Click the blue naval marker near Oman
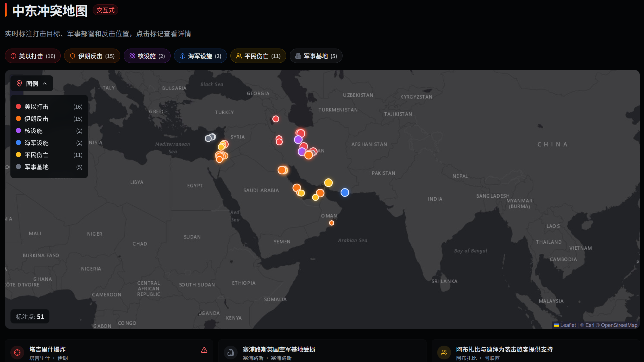 click(345, 192)
